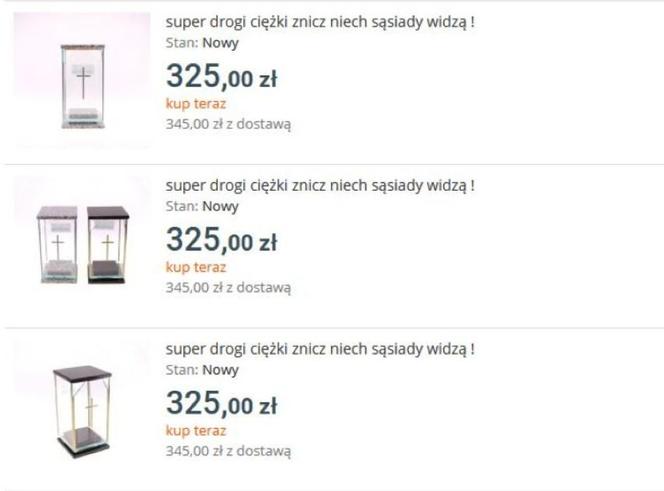
Task: Click 'kup teraz' for single gray candle
Action: (x=196, y=104)
